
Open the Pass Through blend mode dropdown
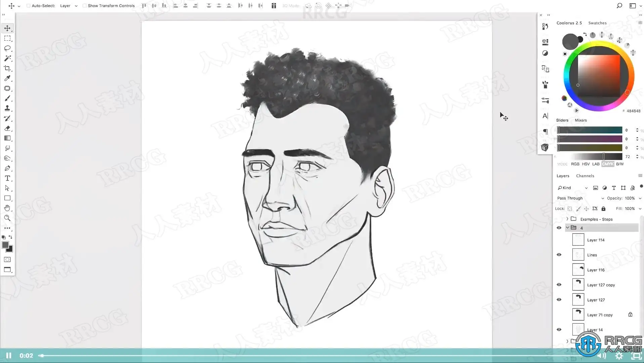(580, 198)
